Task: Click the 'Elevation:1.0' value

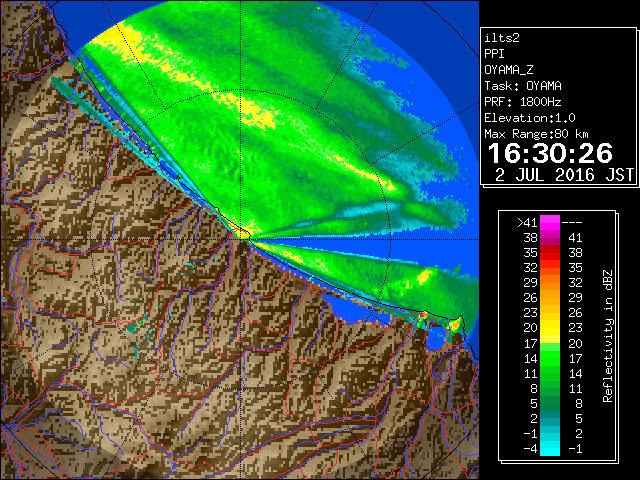Action: pyautogui.click(x=530, y=118)
